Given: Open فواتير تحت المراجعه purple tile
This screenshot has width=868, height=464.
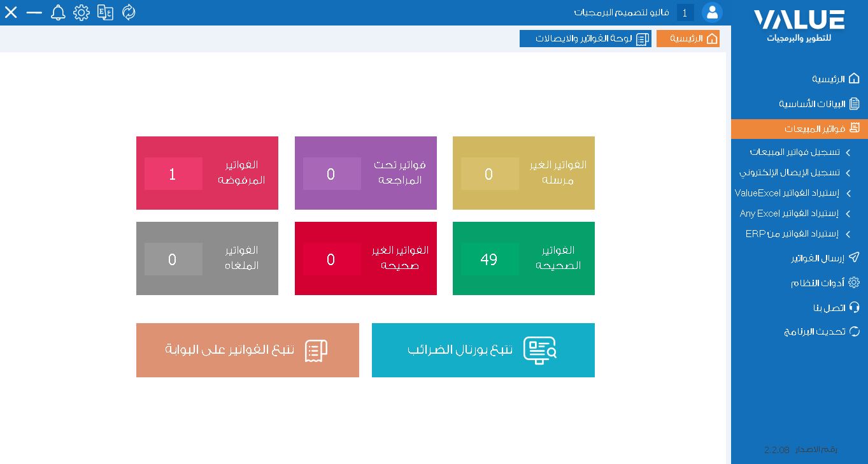Looking at the screenshot, I should click(366, 173).
